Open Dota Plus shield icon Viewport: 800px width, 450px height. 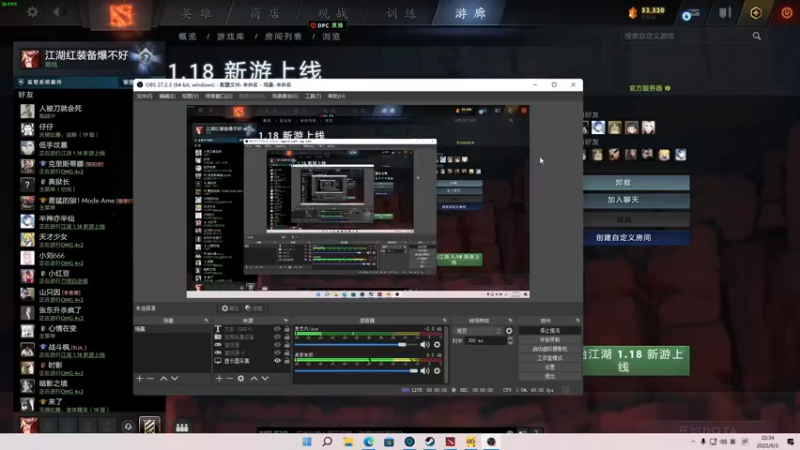[x=756, y=13]
